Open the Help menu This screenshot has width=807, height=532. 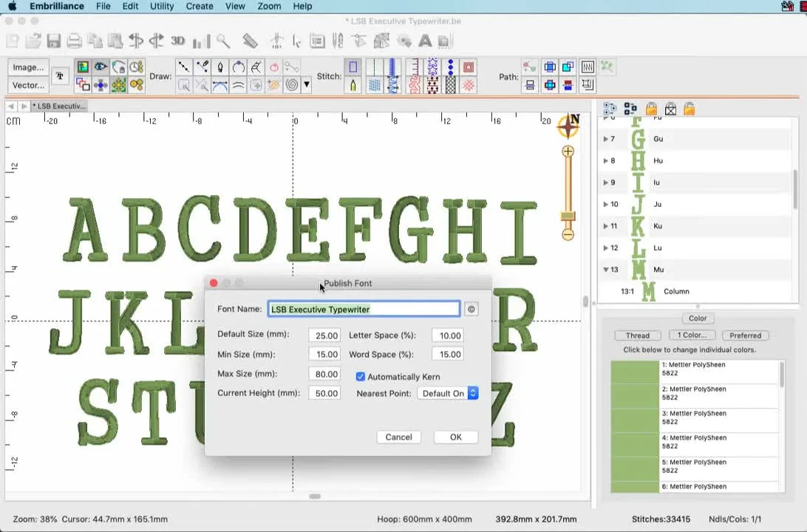pos(303,6)
